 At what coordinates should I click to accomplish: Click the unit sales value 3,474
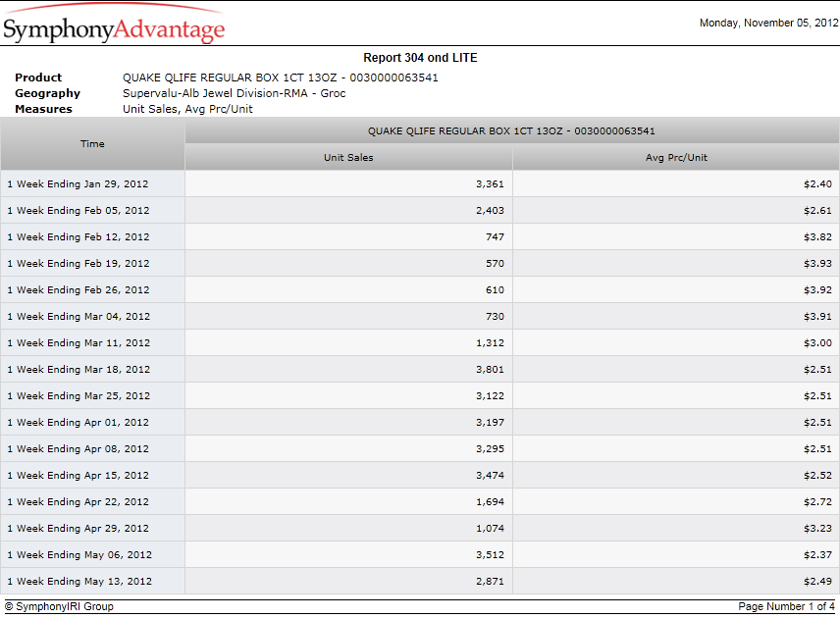coord(491,476)
